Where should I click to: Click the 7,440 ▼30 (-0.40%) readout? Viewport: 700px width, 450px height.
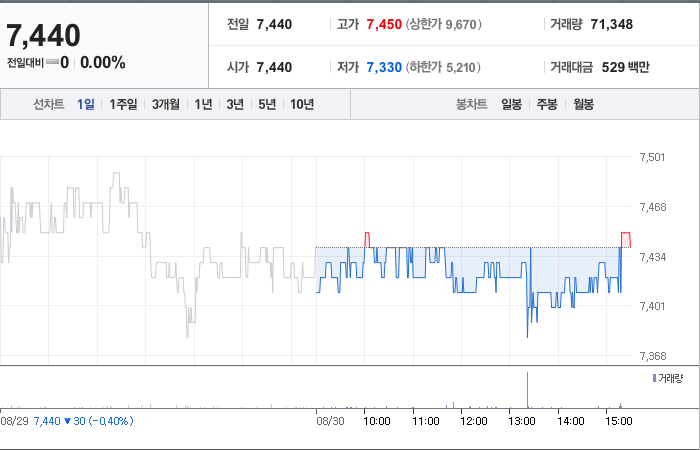click(x=83, y=421)
